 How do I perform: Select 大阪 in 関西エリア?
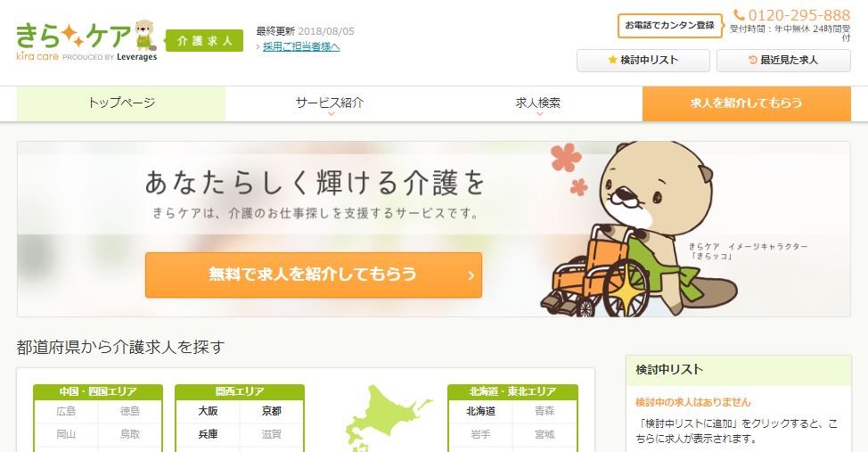209,411
